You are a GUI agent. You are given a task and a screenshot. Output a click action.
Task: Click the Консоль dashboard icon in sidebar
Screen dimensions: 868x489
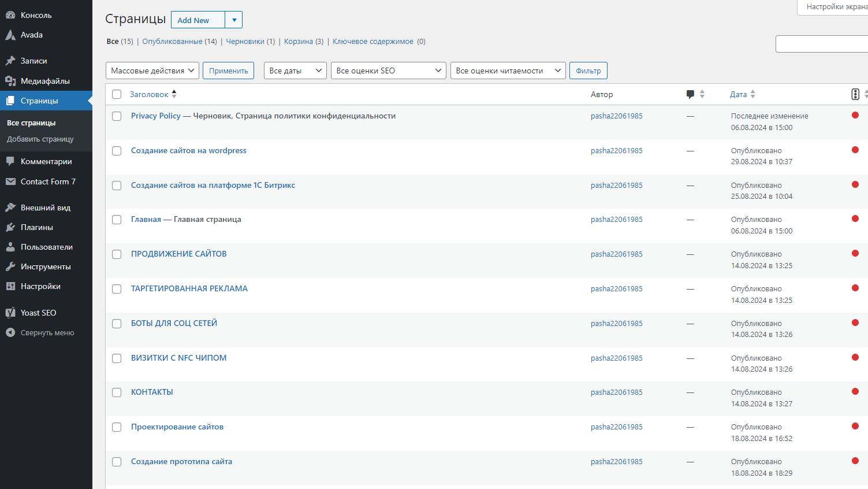10,15
